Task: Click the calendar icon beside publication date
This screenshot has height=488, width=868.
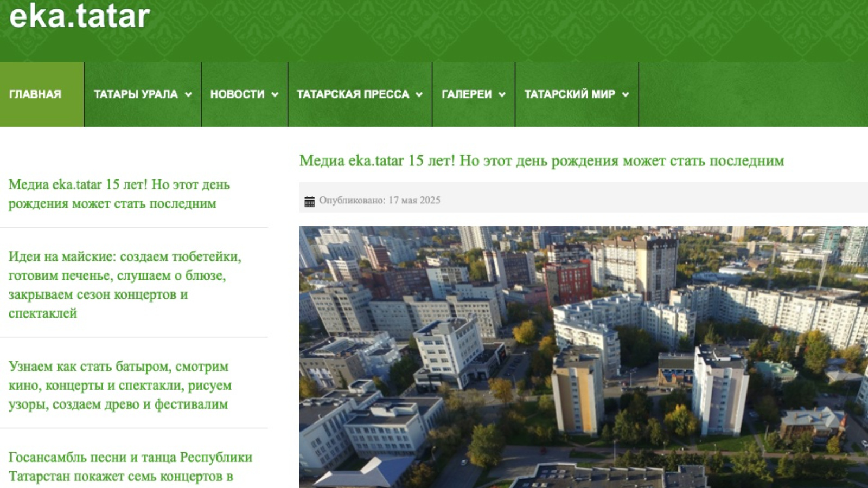Action: [309, 202]
